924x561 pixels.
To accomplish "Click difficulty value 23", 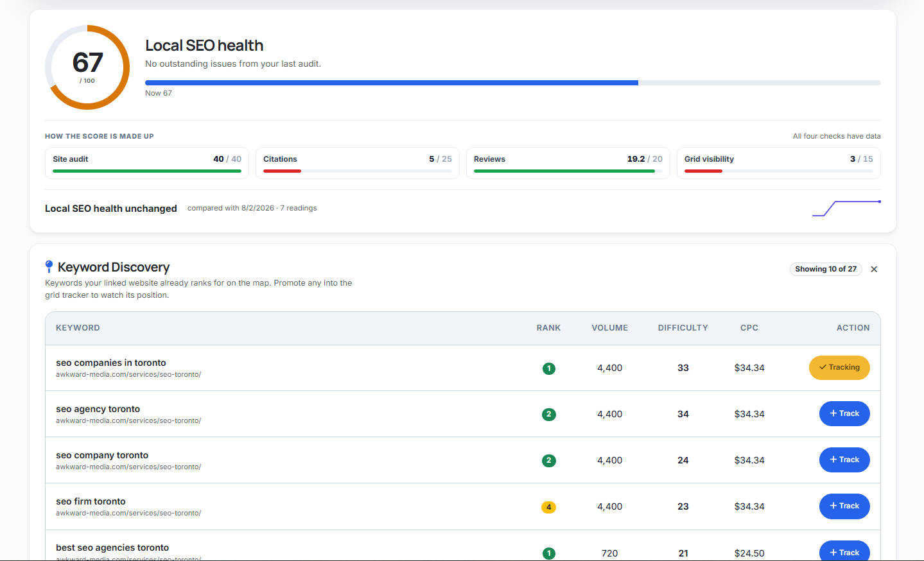I will point(683,506).
